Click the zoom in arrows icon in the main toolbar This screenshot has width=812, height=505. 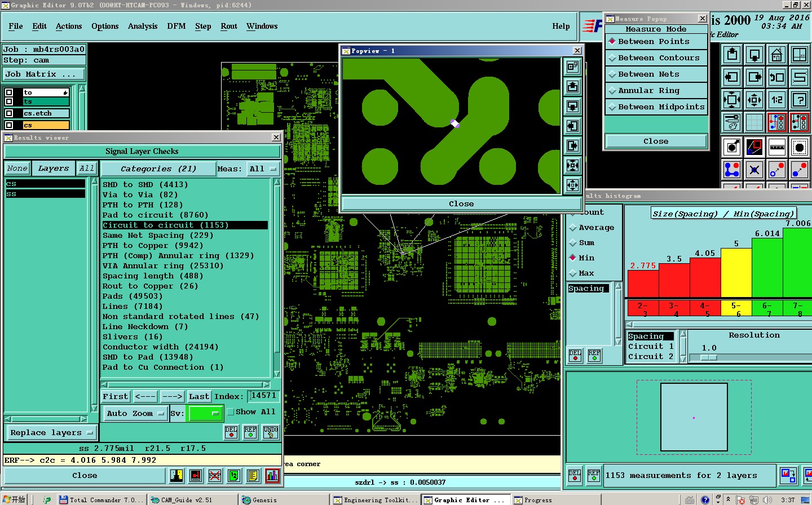(x=732, y=100)
